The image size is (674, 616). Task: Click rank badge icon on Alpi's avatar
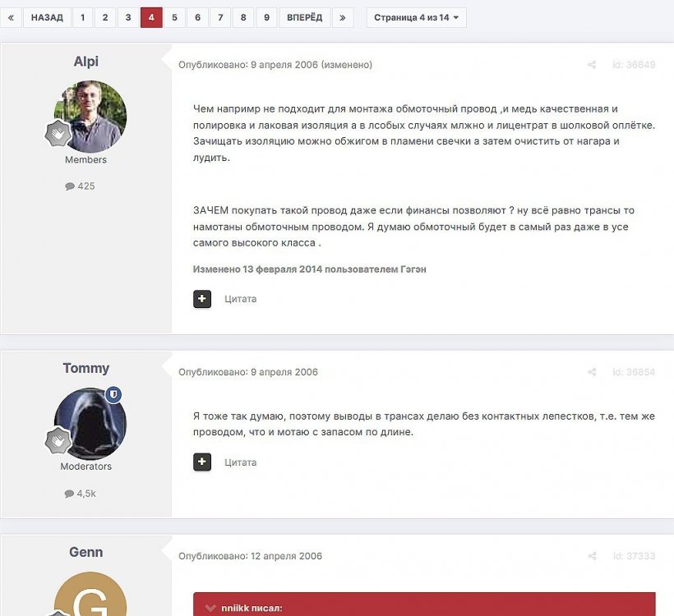tap(58, 133)
